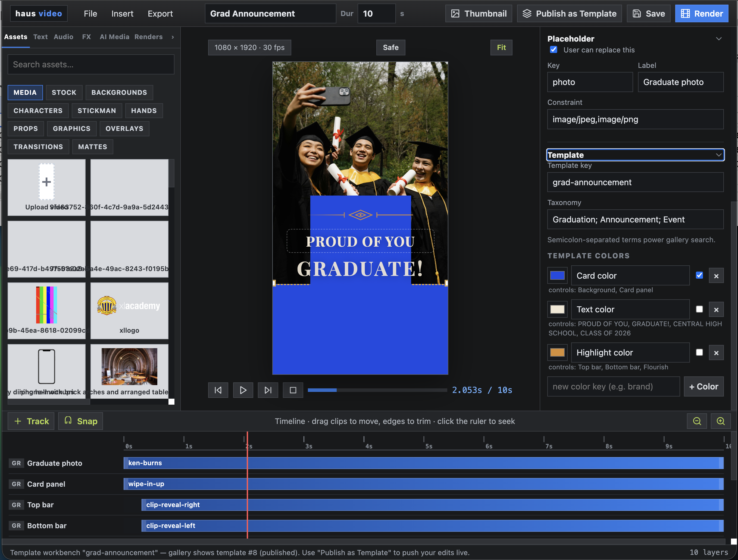The width and height of the screenshot is (738, 560).
Task: Select the MATTES asset category
Action: (93, 147)
